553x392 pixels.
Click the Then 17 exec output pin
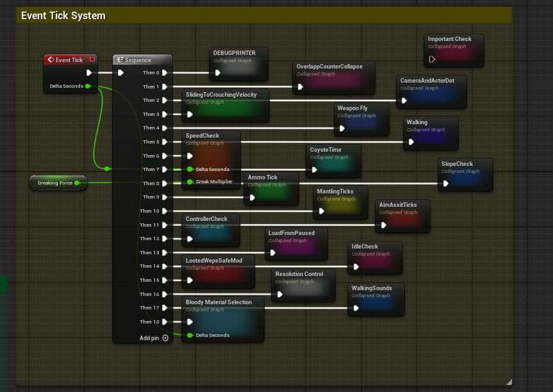point(165,308)
